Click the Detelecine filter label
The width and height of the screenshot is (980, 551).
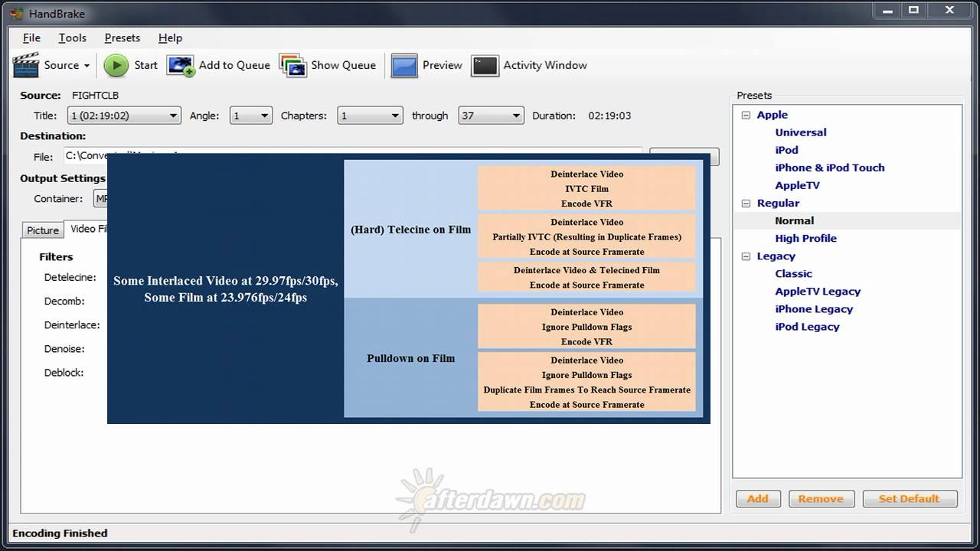(x=70, y=277)
